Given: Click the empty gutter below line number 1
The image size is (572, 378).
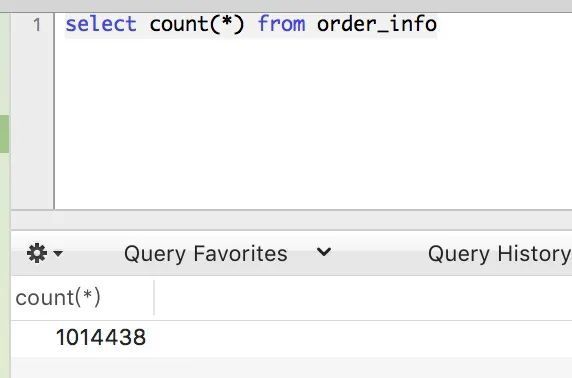Looking at the screenshot, I should (x=33, y=122).
